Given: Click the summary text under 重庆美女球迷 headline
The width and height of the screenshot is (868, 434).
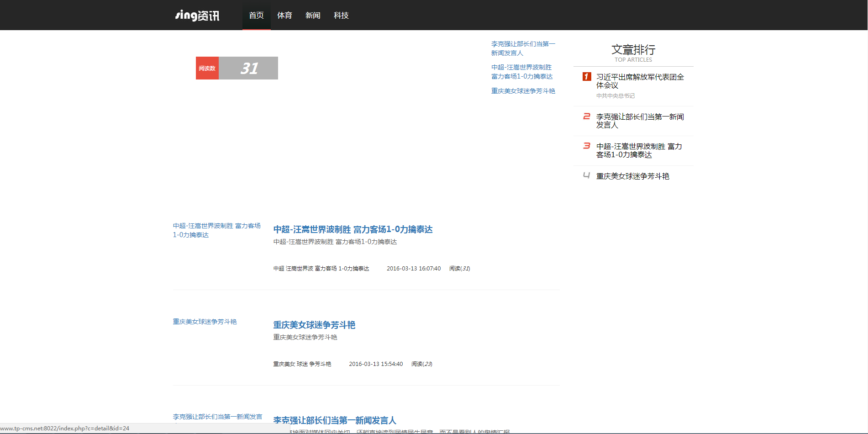Looking at the screenshot, I should (305, 337).
